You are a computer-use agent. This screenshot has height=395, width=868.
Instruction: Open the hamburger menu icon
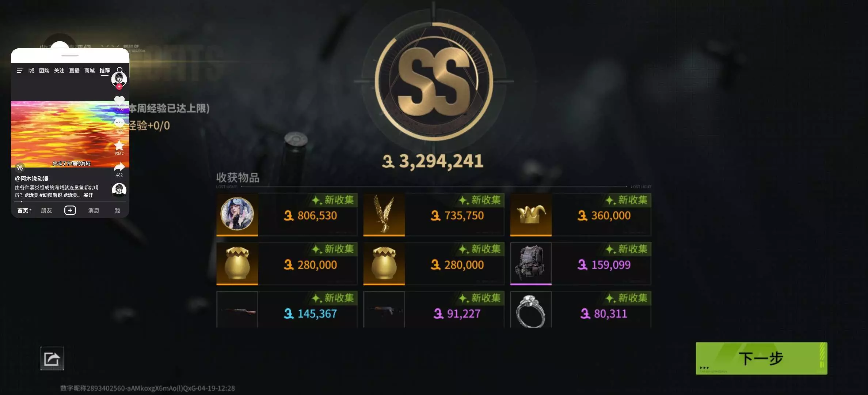pos(20,70)
